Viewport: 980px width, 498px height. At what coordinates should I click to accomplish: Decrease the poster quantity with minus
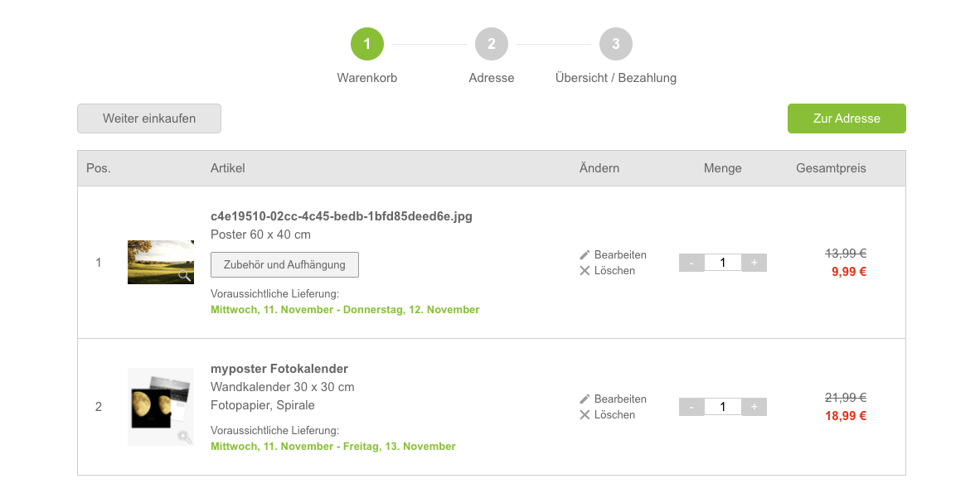(691, 263)
